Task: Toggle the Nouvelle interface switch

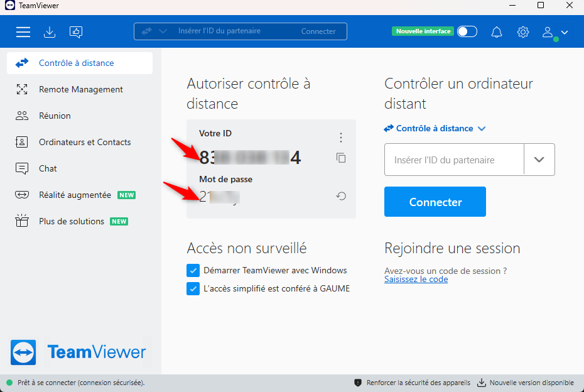Action: (467, 31)
